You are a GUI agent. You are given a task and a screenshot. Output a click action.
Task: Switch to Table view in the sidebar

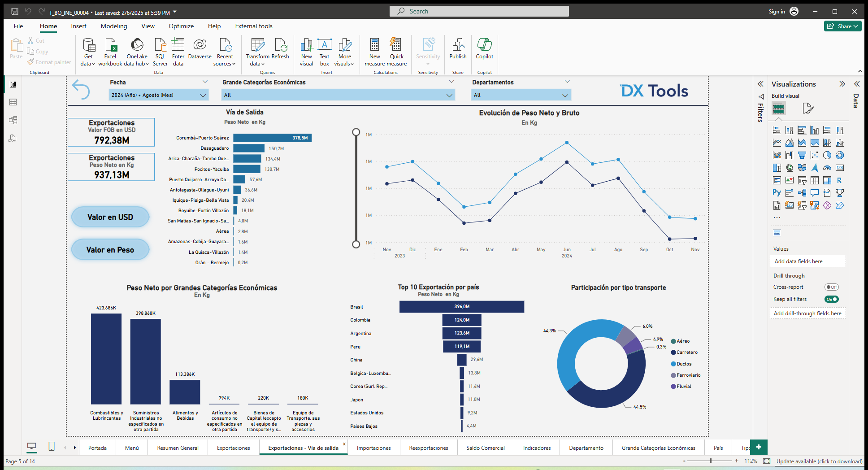(x=13, y=102)
